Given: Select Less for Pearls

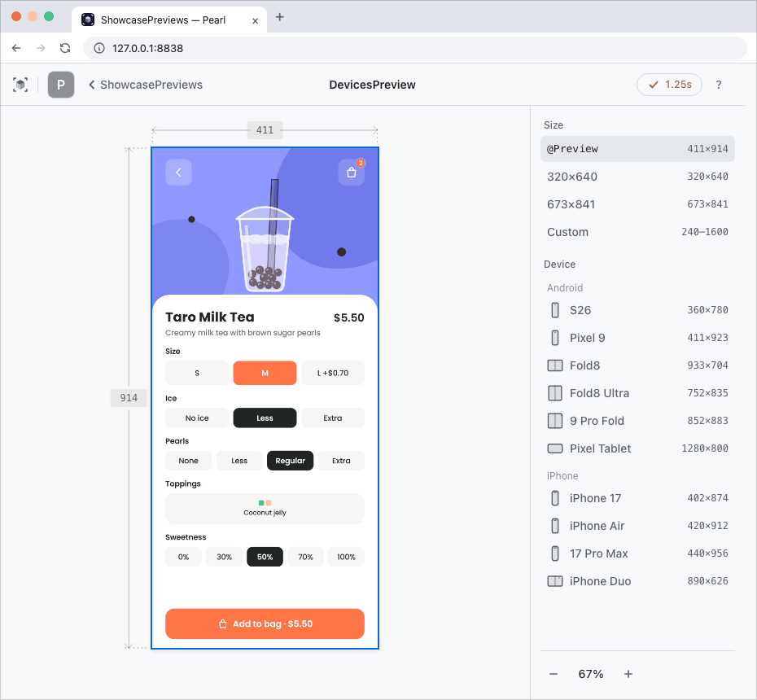Looking at the screenshot, I should point(239,461).
